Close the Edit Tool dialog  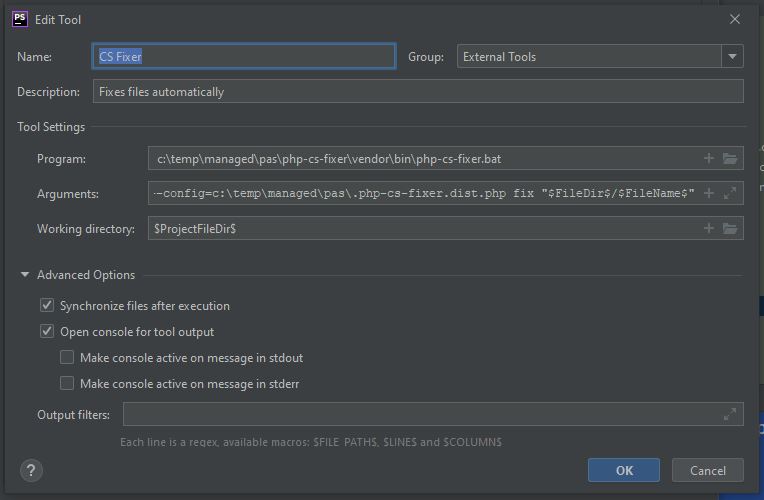[x=735, y=19]
